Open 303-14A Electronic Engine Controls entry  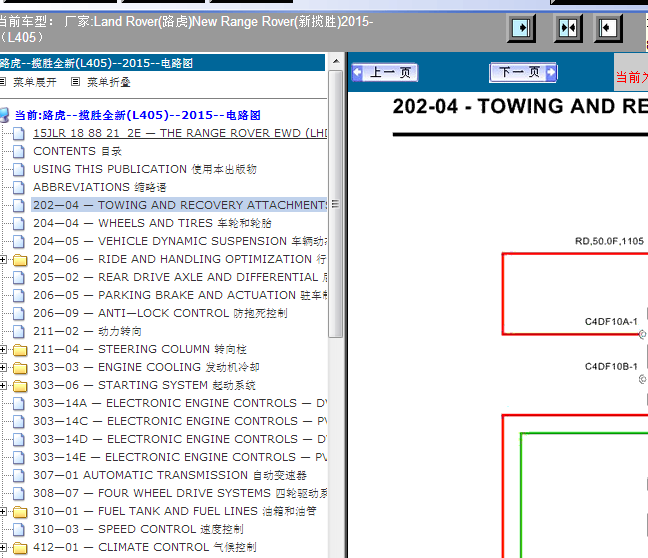click(x=180, y=403)
